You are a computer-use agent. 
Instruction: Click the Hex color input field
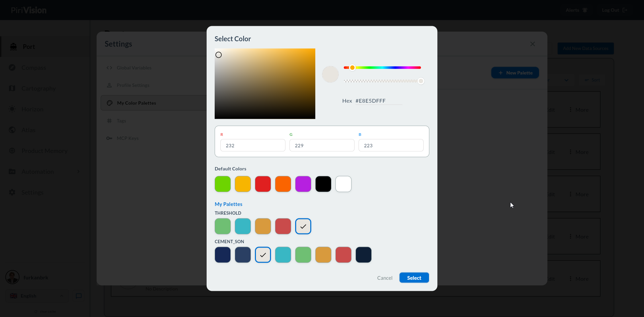click(x=379, y=101)
